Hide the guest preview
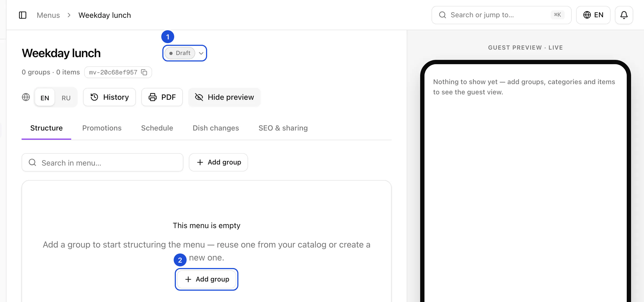Image resolution: width=644 pixels, height=302 pixels. [x=224, y=97]
